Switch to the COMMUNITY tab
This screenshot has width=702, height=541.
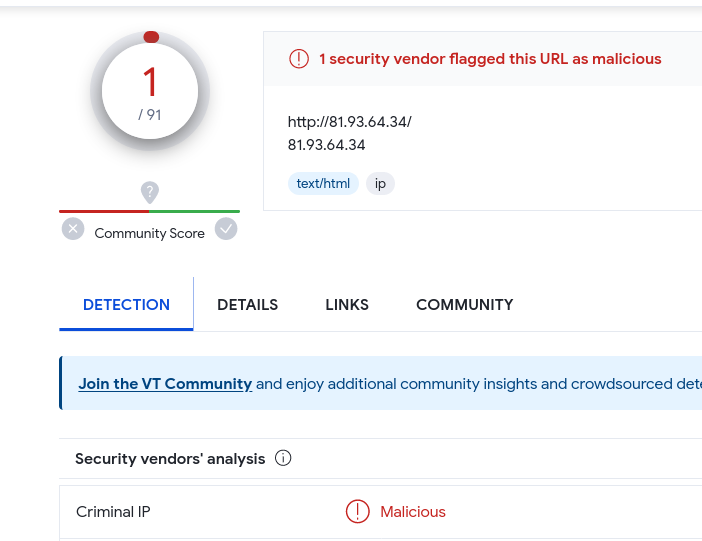[465, 305]
